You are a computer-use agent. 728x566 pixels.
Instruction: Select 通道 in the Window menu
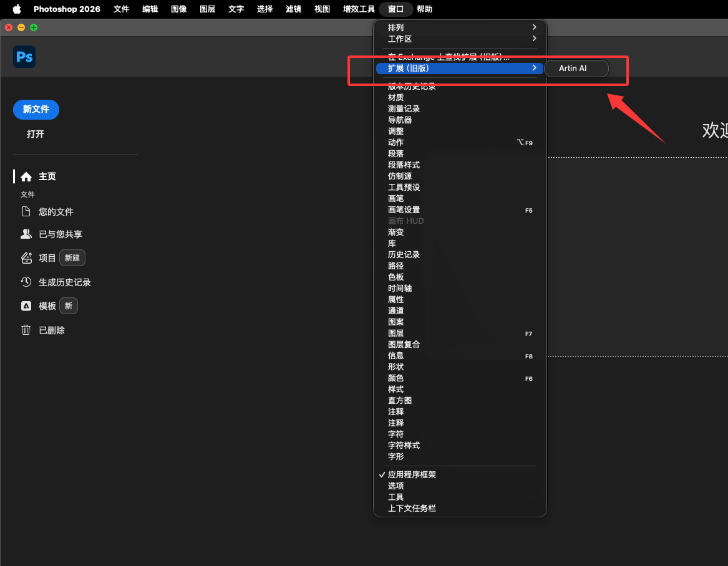pos(460,311)
